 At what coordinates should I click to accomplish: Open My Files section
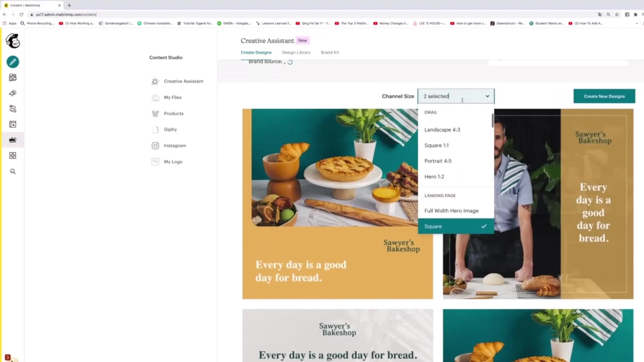tap(172, 97)
